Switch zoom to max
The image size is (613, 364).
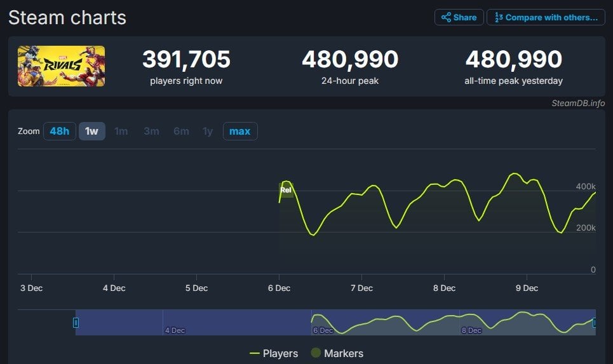pyautogui.click(x=240, y=131)
